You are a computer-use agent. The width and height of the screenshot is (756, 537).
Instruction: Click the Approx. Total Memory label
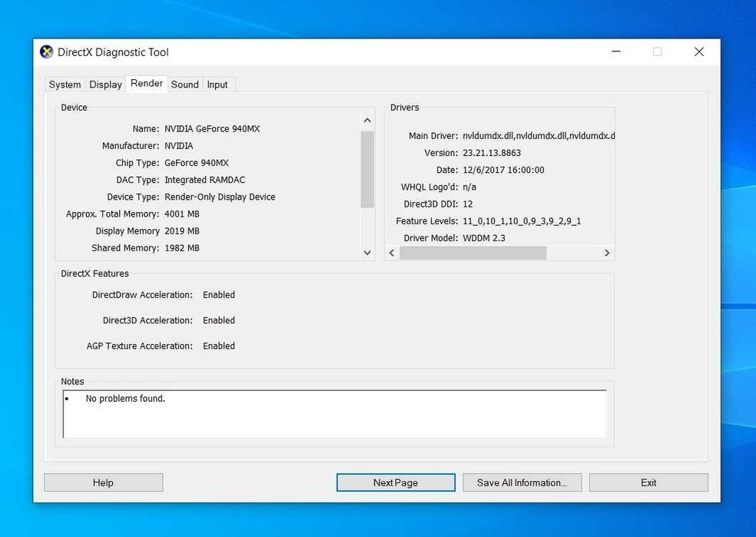pos(112,214)
